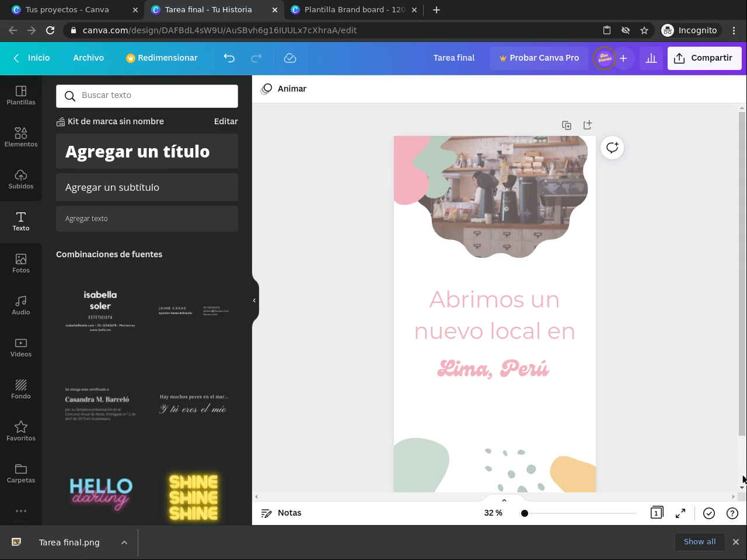The height and width of the screenshot is (560, 747).
Task: Switch to the Plantilla Brand board tab
Action: (x=354, y=10)
